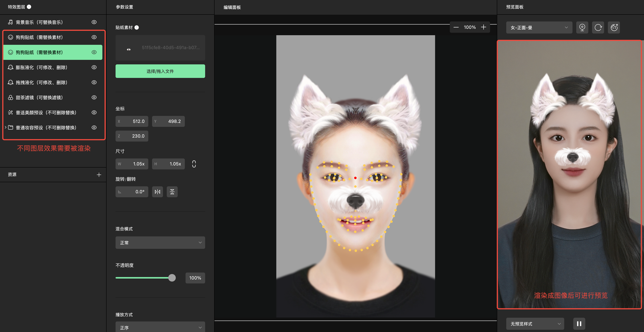Open the 女-正面-昼 model dropdown

point(539,27)
